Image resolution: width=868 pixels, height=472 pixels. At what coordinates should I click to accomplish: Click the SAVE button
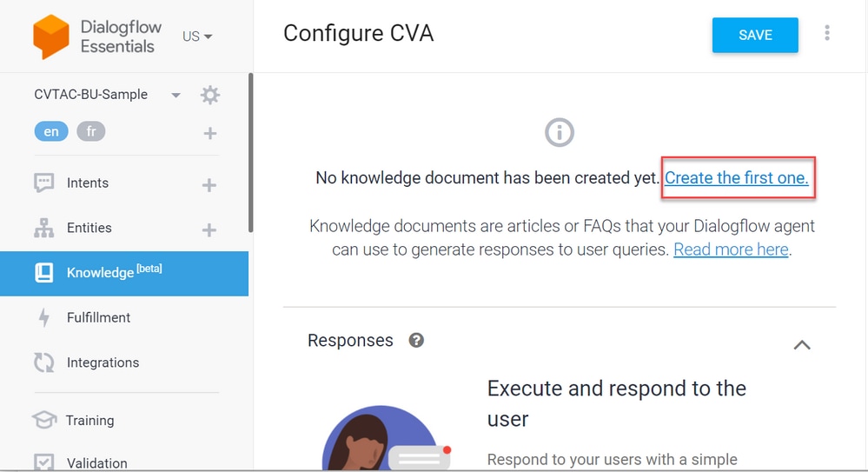tap(755, 35)
